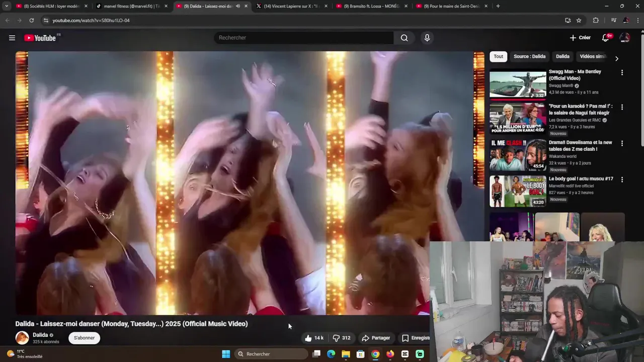Open Task View on taskbar

coord(316,354)
